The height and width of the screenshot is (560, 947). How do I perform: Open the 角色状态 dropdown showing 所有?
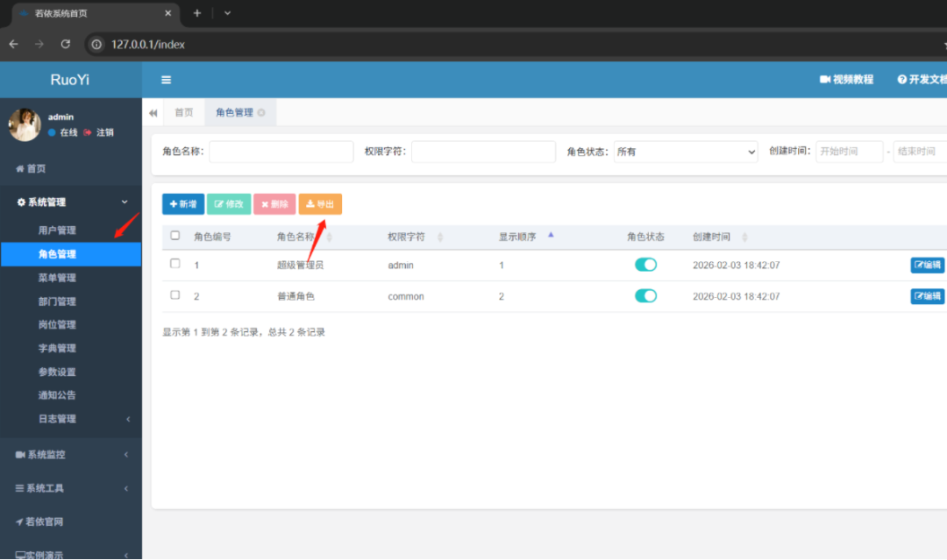pos(686,152)
